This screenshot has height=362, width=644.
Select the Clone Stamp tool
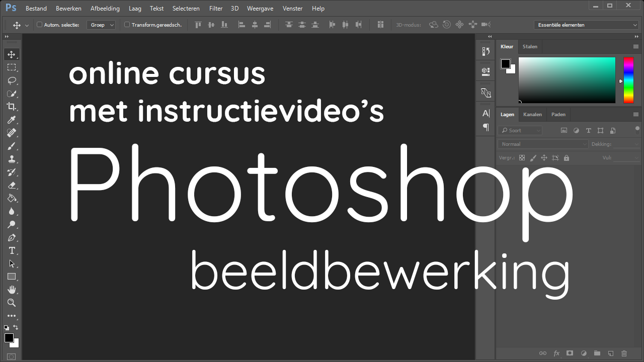(12, 159)
